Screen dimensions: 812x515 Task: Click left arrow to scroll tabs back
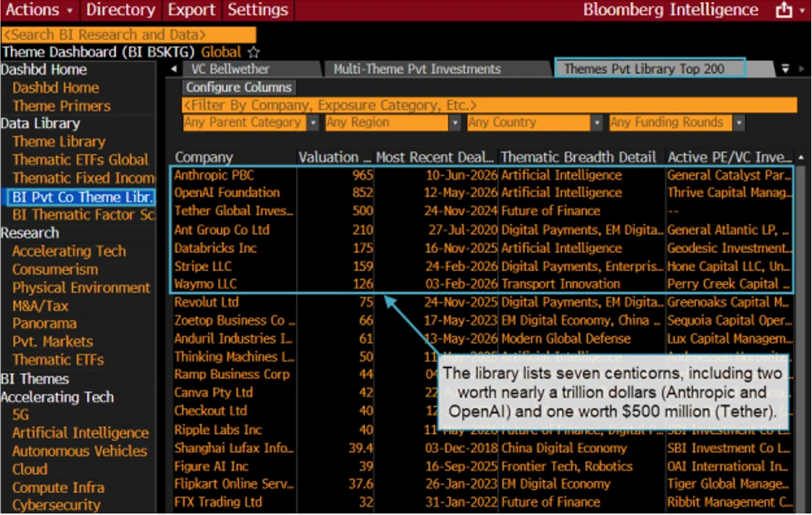click(173, 69)
